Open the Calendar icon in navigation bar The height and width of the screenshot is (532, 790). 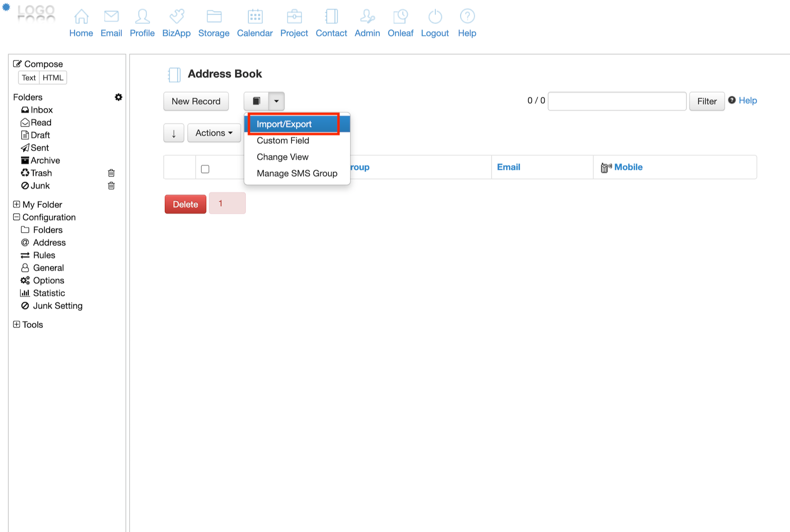[255, 17]
